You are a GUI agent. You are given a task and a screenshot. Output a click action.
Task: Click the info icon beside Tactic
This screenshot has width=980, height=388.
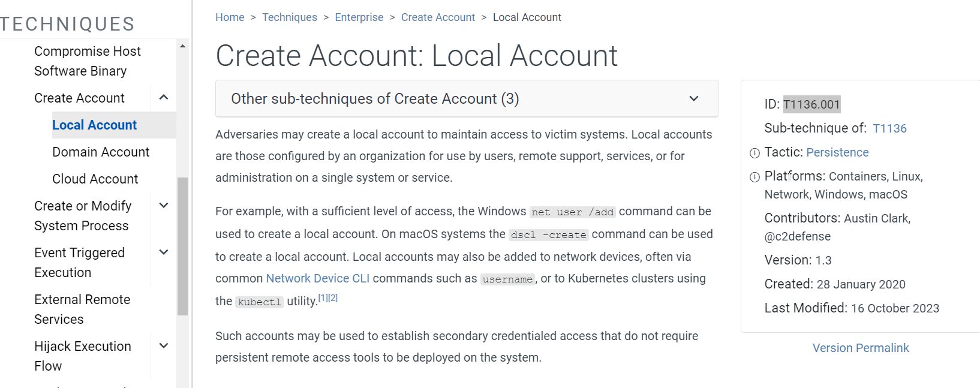pos(754,154)
